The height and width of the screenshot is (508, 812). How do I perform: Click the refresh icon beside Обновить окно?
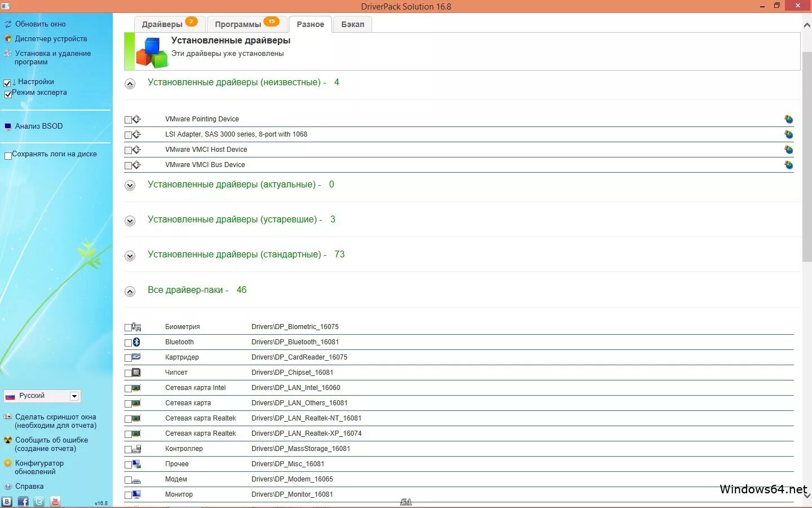(8, 24)
